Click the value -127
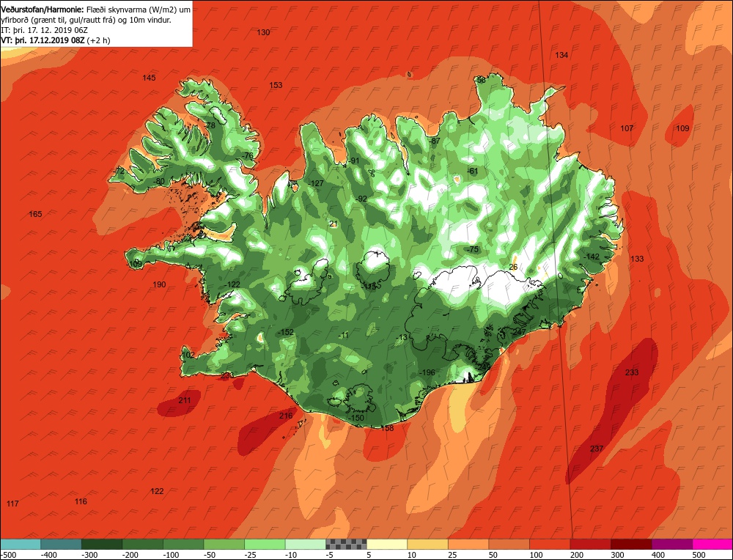The height and width of the screenshot is (560, 733). click(x=316, y=183)
